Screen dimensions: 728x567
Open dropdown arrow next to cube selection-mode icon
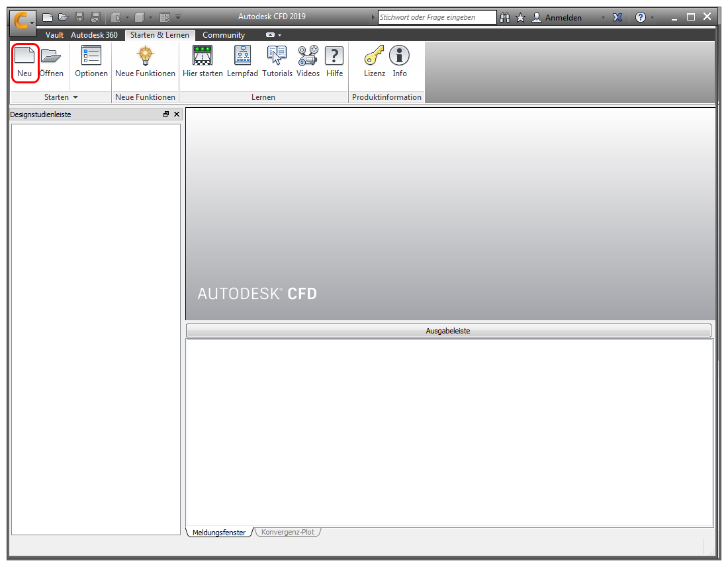point(127,18)
